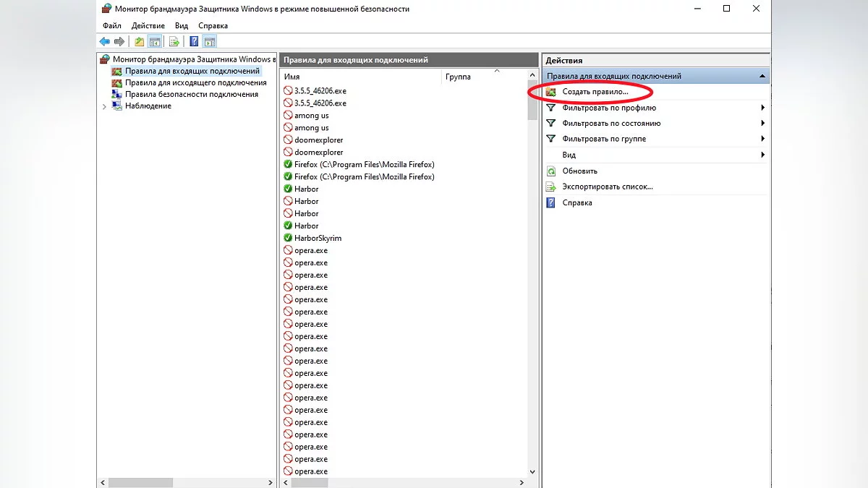Image resolution: width=868 pixels, height=488 pixels.
Task: Toggle the Show/Hide Console Tree icon
Action: point(154,41)
